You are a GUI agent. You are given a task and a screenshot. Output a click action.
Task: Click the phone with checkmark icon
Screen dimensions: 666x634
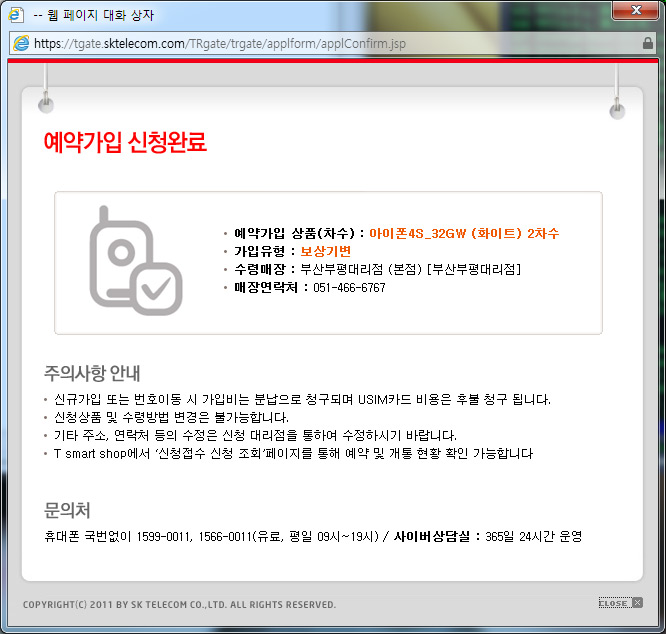pyautogui.click(x=135, y=261)
